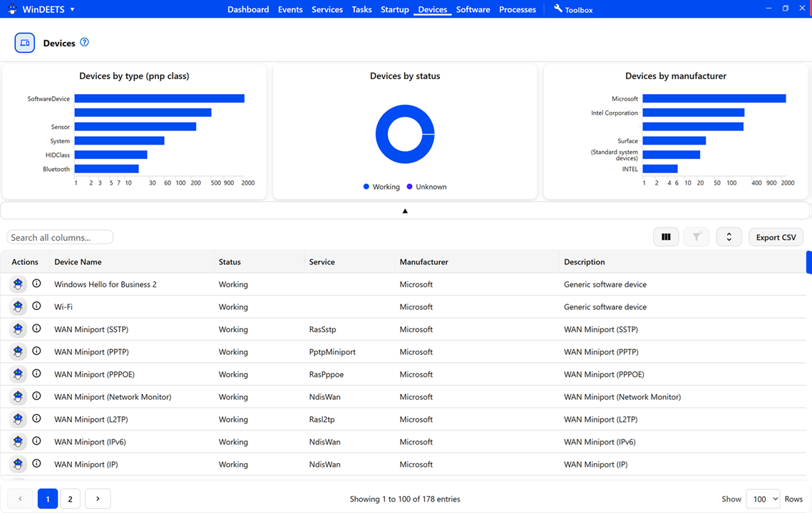The width and height of the screenshot is (812, 513).
Task: Go to page 2 of results
Action: 70,499
